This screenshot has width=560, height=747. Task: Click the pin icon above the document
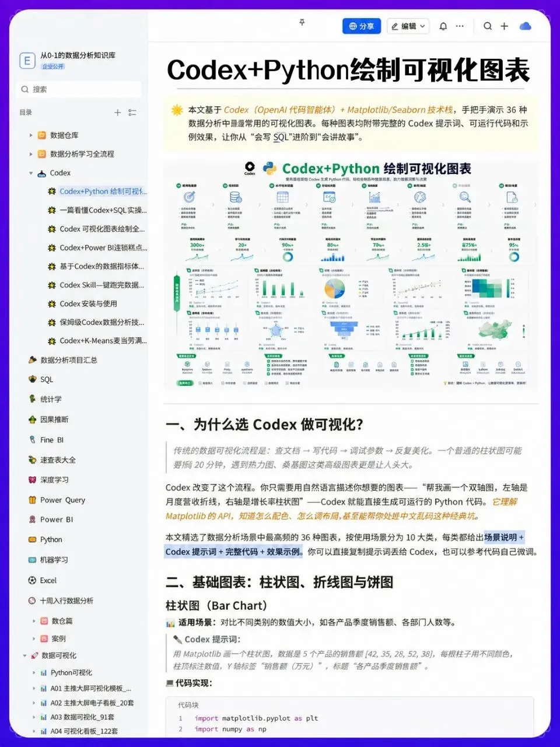coord(302,22)
